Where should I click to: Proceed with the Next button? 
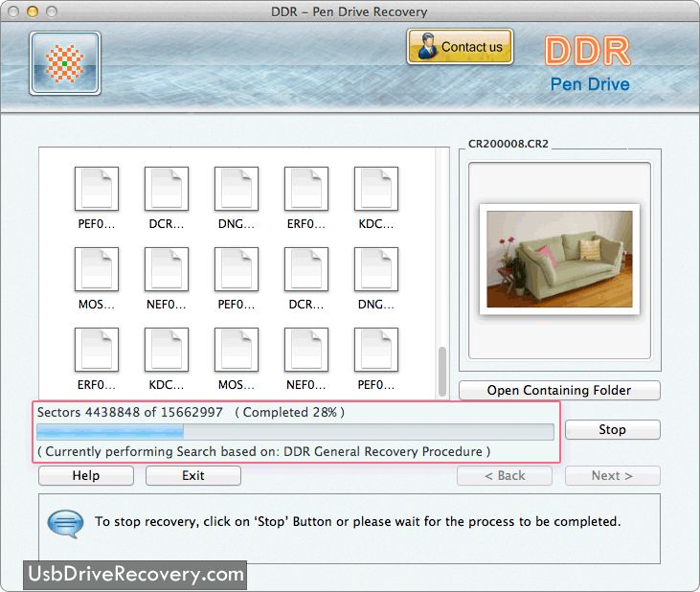click(x=613, y=475)
